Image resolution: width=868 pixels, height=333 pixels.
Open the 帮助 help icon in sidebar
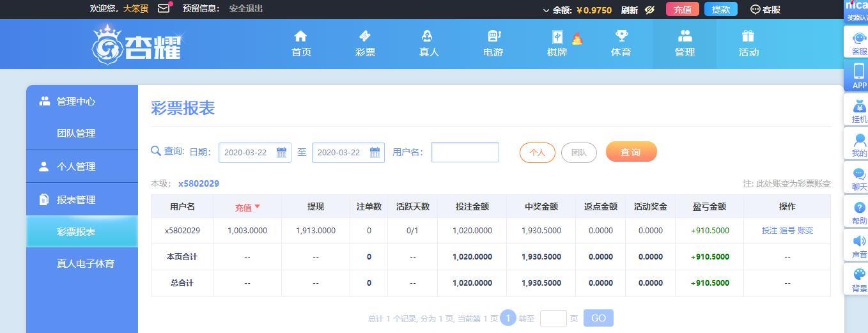point(859,208)
